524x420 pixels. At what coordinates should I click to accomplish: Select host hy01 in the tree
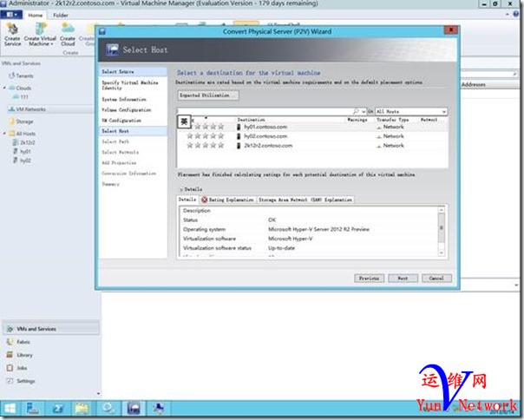25,152
